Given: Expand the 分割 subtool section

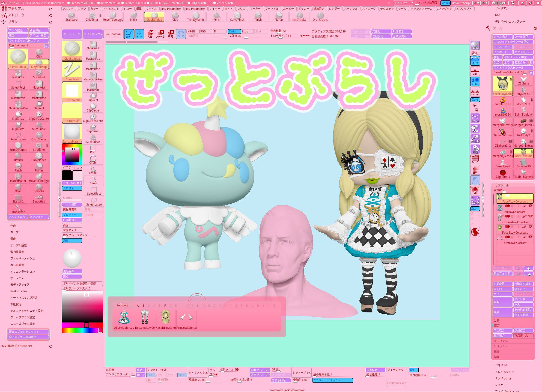Looking at the screenshot, I should (496, 320).
